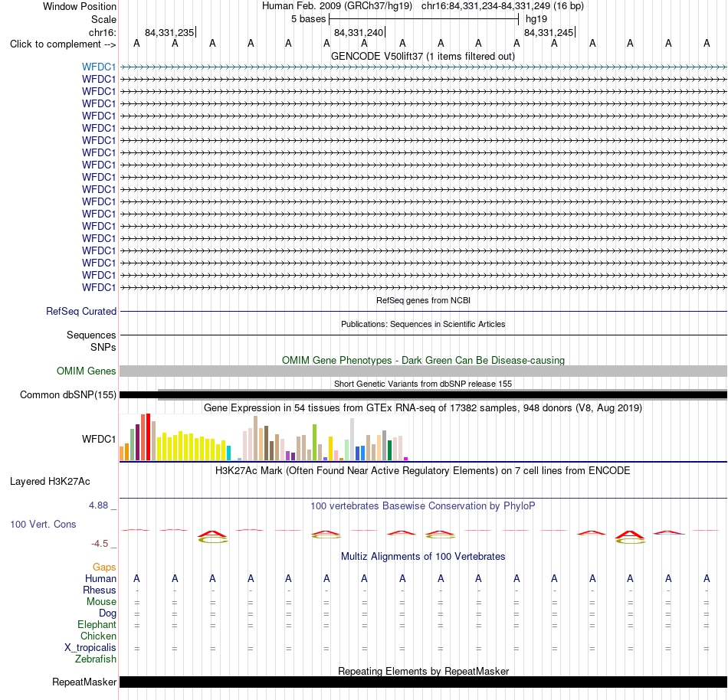The width and height of the screenshot is (728, 700).
Task: Click the 'RefSeq Curated' track label
Action: [x=80, y=311]
